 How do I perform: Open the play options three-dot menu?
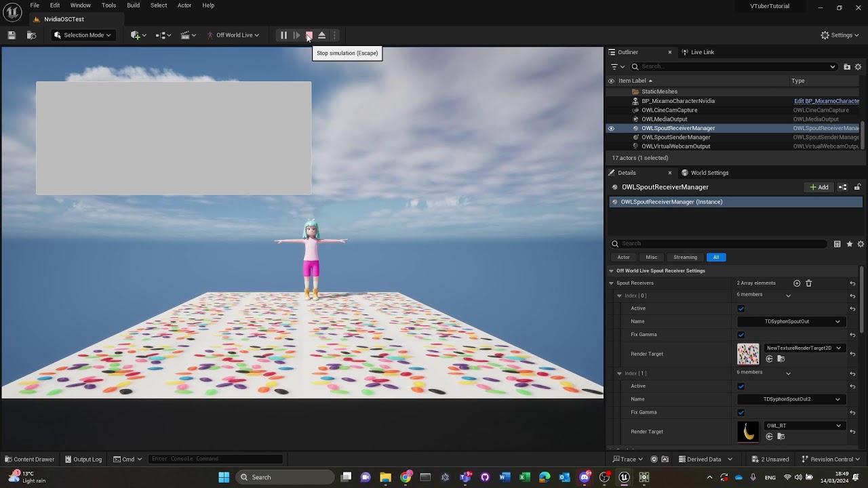tap(334, 35)
